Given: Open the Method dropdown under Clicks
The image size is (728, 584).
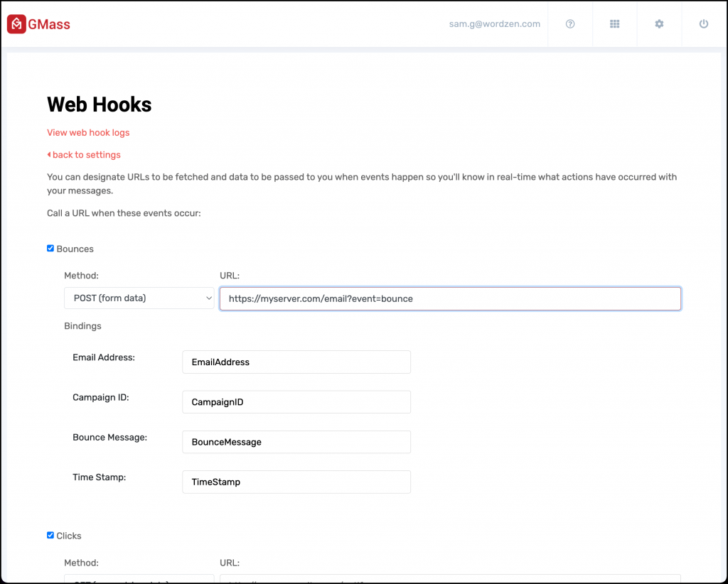Looking at the screenshot, I should 139,579.
